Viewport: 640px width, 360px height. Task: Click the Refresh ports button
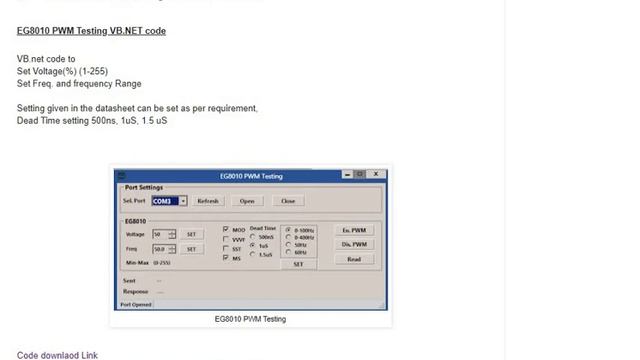pyautogui.click(x=208, y=201)
